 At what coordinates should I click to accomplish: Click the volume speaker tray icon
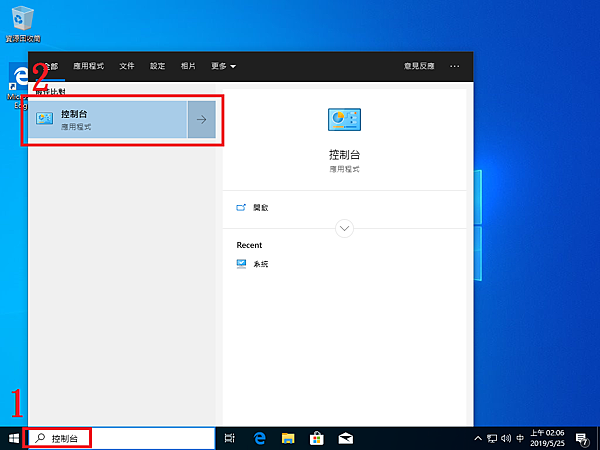pos(506,438)
